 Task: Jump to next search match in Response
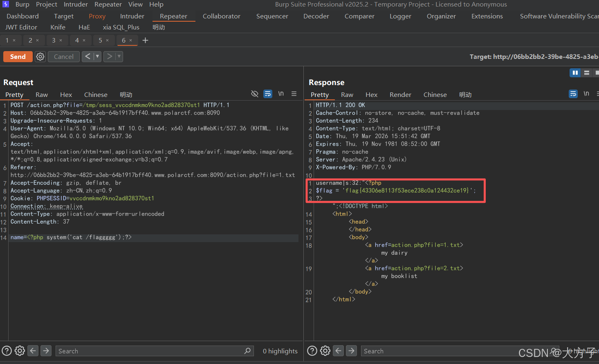click(352, 351)
